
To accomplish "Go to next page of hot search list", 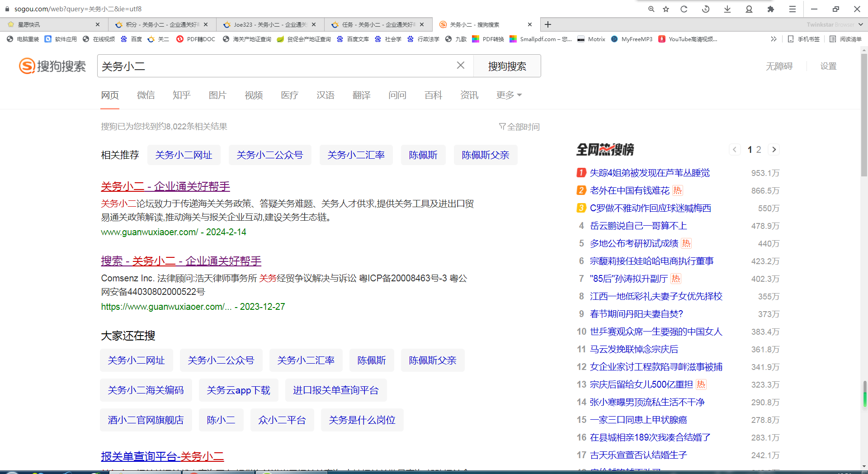I will (x=774, y=150).
